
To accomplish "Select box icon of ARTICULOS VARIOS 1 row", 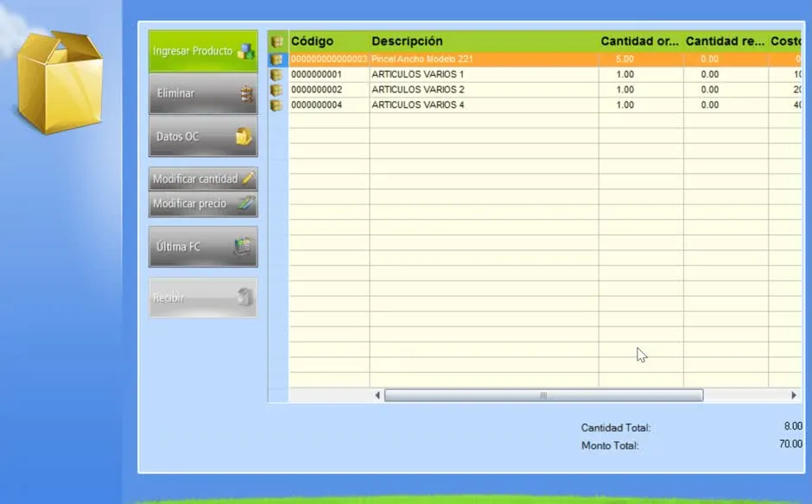I will (x=277, y=74).
